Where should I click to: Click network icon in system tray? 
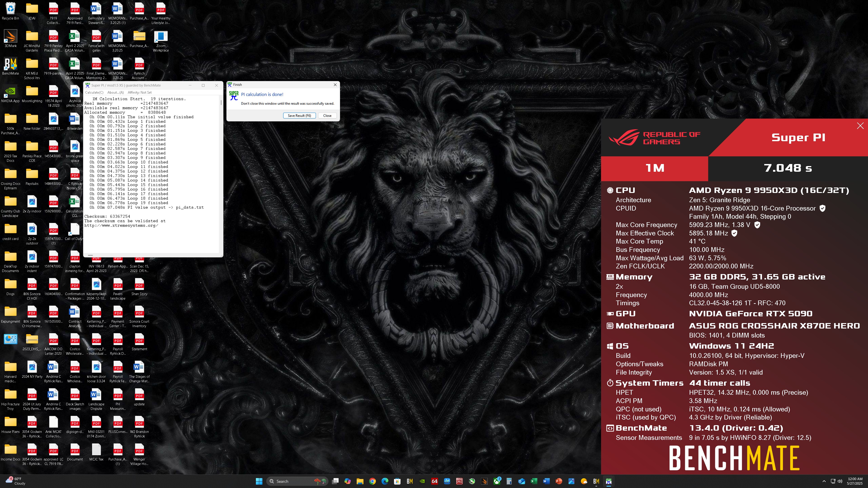[x=833, y=481]
